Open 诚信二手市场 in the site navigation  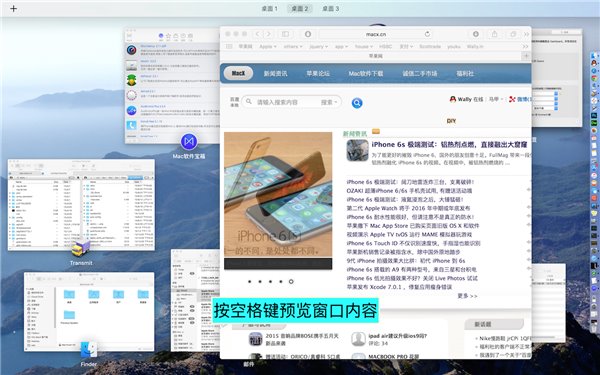coord(419,73)
